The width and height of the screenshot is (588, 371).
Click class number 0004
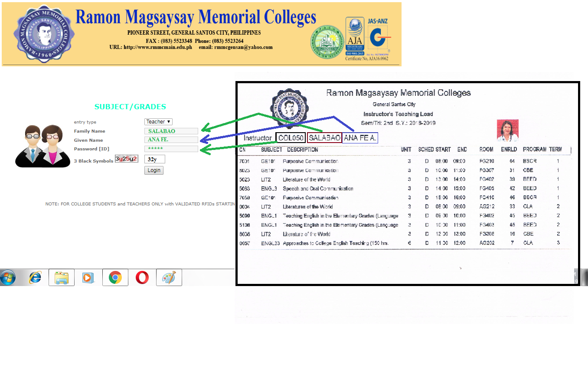245,207
